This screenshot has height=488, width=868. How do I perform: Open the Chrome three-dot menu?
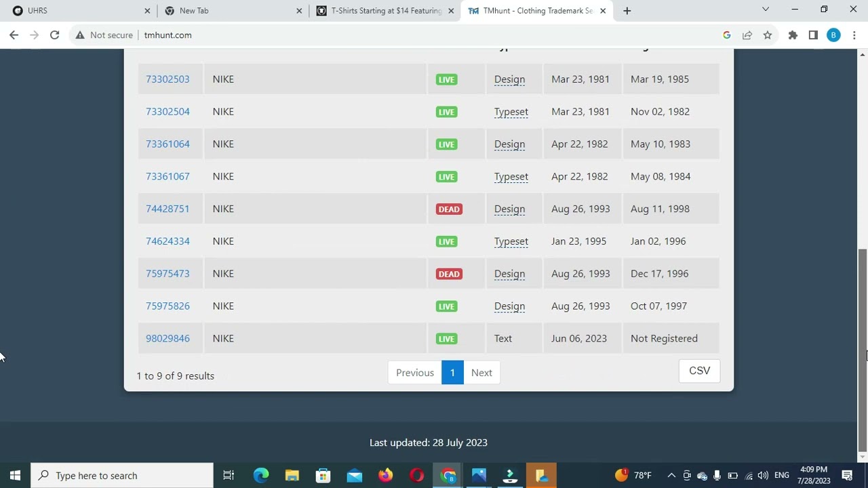pos(854,35)
